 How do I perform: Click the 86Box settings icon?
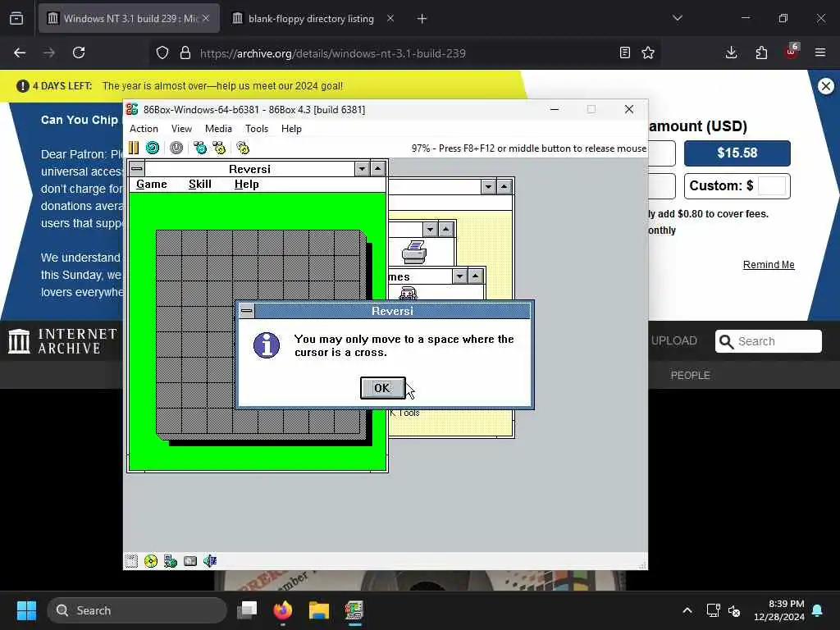[x=243, y=148]
